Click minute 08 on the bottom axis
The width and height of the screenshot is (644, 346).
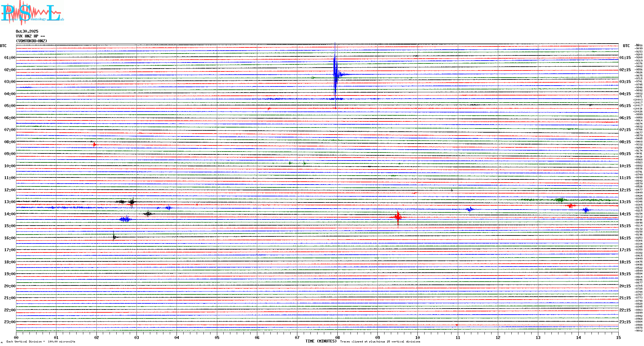point(337,337)
